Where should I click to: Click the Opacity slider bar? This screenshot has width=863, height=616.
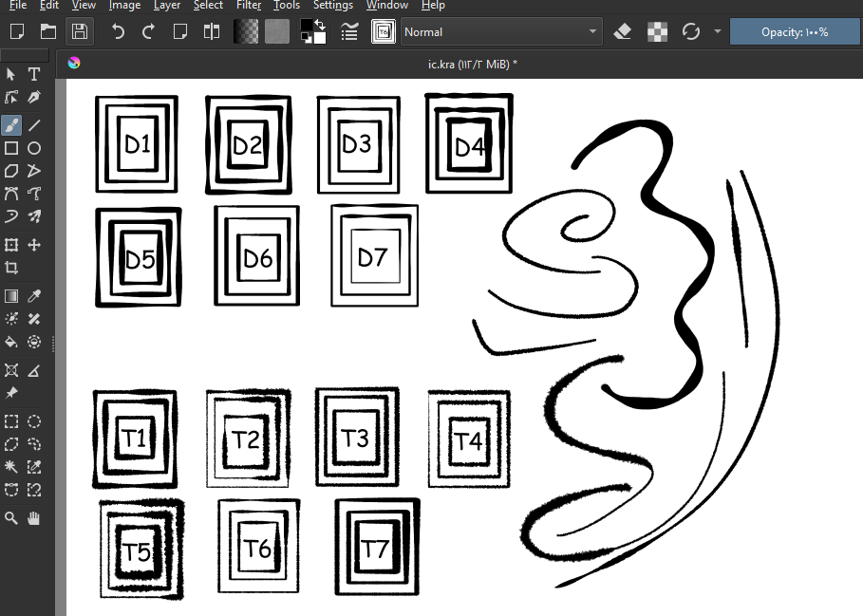(x=794, y=31)
